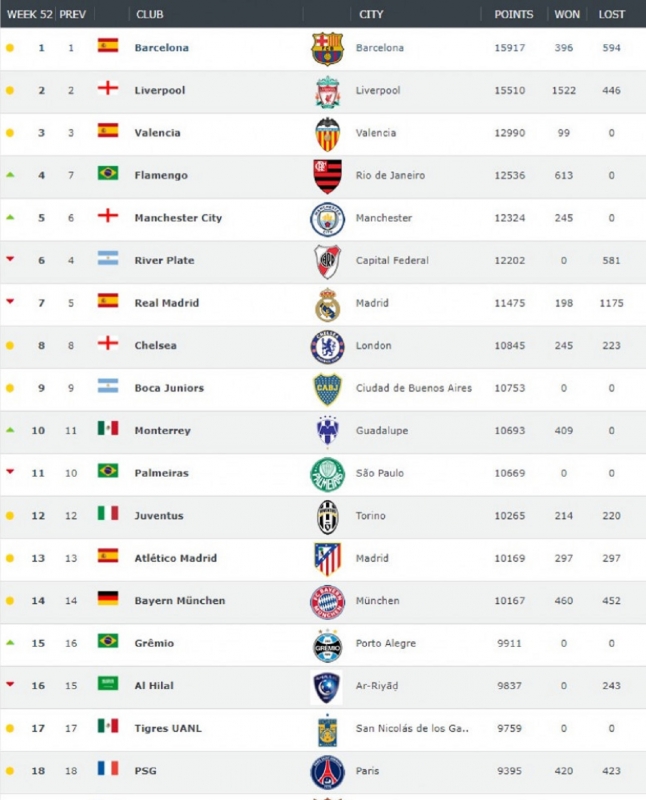Click the Juventus striped crest
The height and width of the screenshot is (800, 646).
point(327,517)
